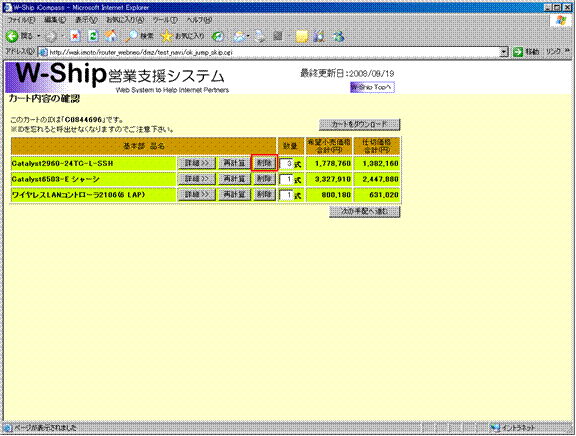Viewport: 576px width, 436px height.
Task: Click the Windows flag logo
Action: 561,20
